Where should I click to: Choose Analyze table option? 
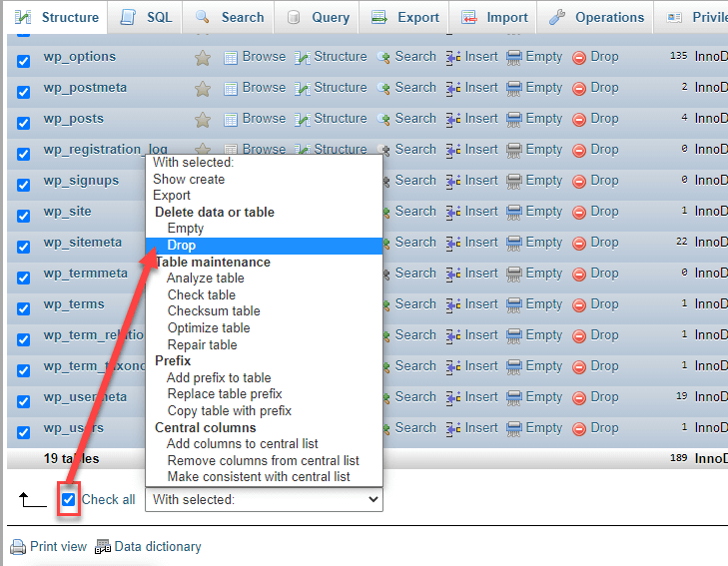(x=205, y=278)
